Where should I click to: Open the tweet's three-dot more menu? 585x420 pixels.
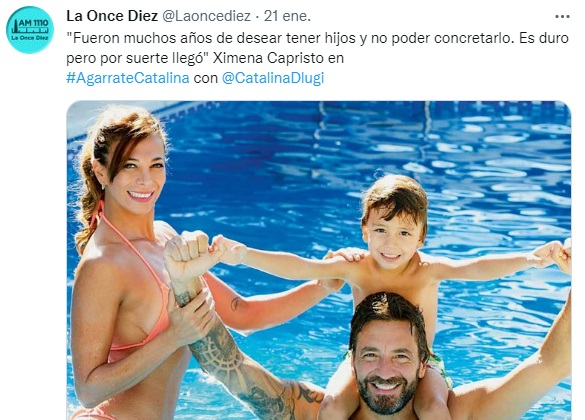point(562,16)
